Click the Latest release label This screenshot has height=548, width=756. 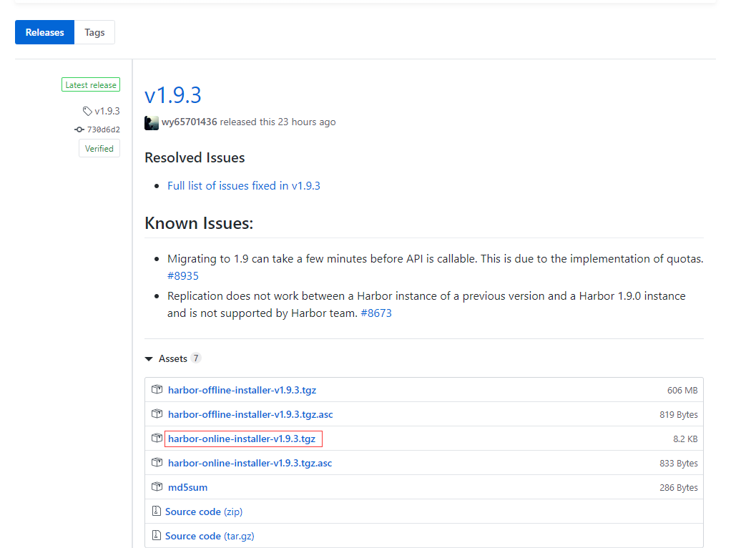click(91, 85)
